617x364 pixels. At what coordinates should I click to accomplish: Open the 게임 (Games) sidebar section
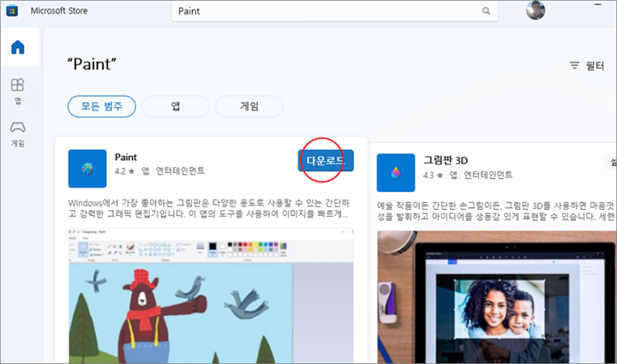tap(18, 134)
